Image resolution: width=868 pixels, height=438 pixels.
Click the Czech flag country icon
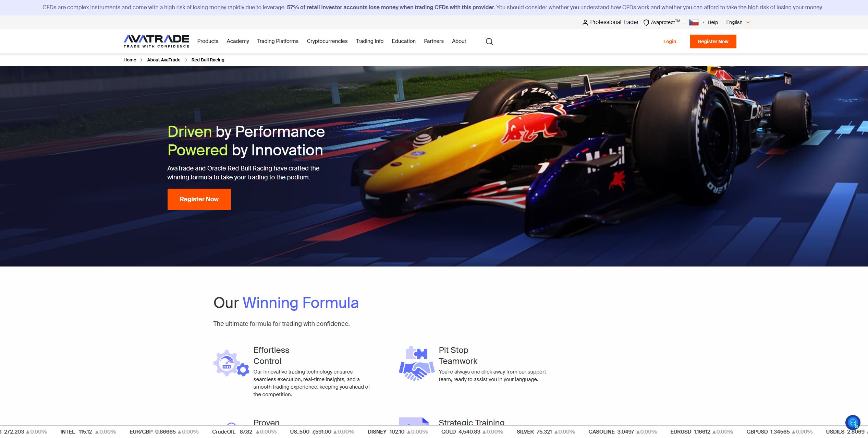[694, 22]
